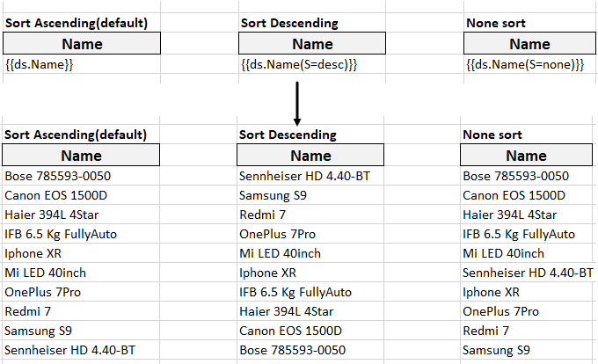Select 'Iphone XR' in the None sort results
The width and height of the screenshot is (598, 364).
(492, 293)
